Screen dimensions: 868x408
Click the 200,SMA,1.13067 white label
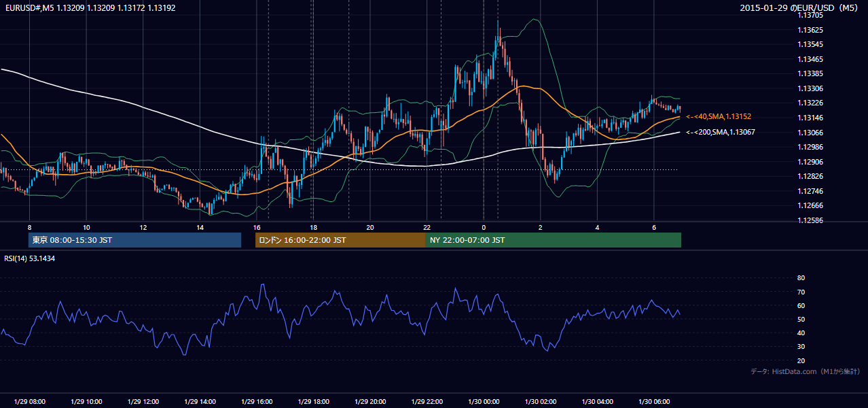721,132
